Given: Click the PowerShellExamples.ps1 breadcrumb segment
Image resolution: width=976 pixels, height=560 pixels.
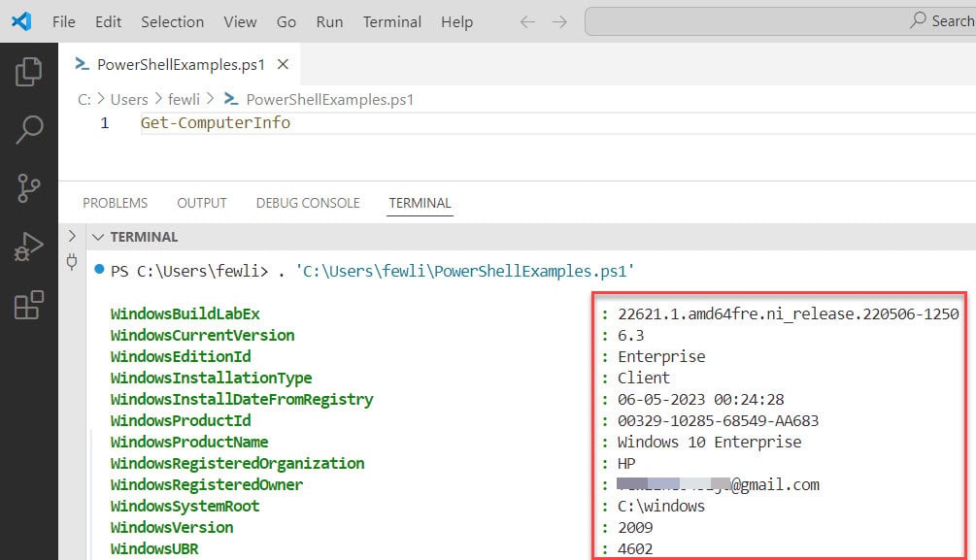Looking at the screenshot, I should (x=330, y=100).
